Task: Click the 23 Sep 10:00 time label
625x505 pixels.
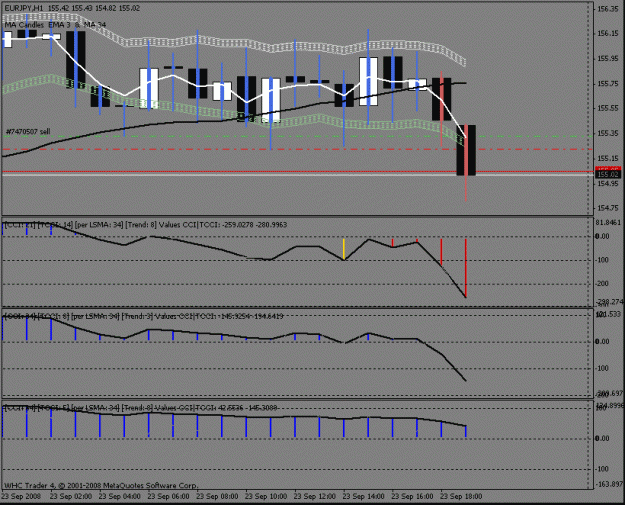Action: pyautogui.click(x=266, y=496)
